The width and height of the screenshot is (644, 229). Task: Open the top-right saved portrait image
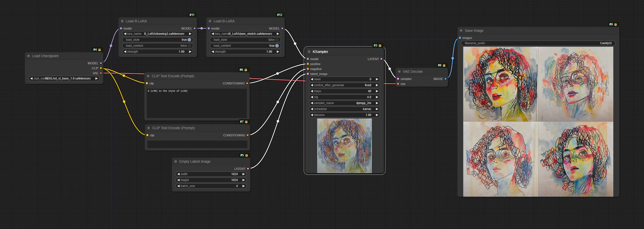[575, 84]
